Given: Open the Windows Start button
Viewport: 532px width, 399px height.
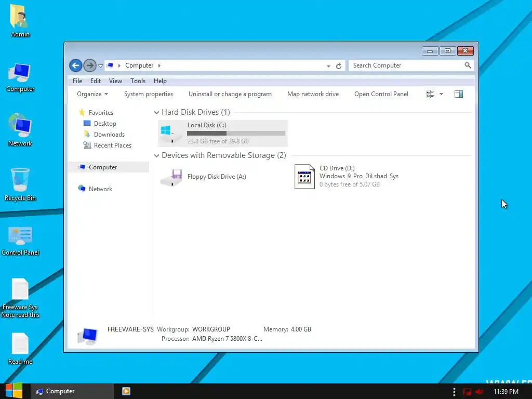Looking at the screenshot, I should [x=14, y=391].
